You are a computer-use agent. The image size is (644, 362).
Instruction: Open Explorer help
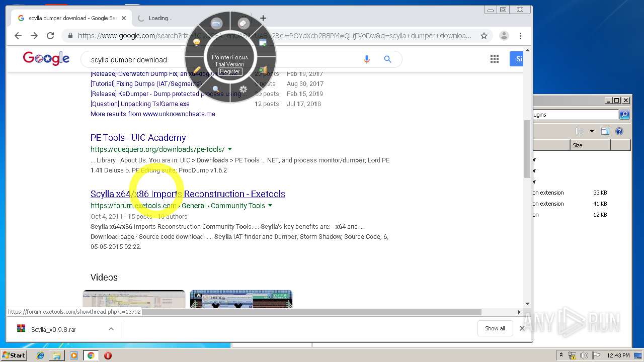pos(619,131)
